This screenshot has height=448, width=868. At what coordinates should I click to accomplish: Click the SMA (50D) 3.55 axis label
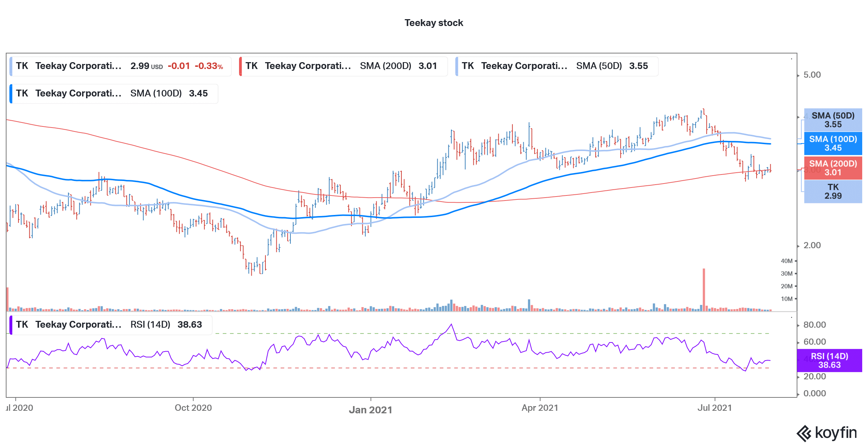coord(833,120)
